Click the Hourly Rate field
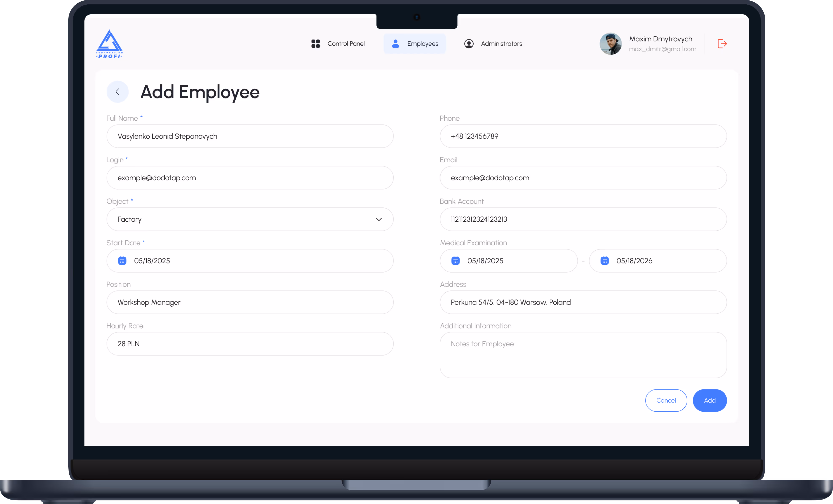833x504 pixels. coord(250,344)
